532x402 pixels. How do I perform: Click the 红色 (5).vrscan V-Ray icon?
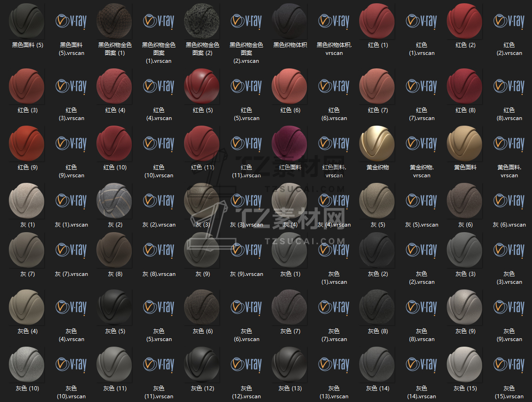coord(246,86)
